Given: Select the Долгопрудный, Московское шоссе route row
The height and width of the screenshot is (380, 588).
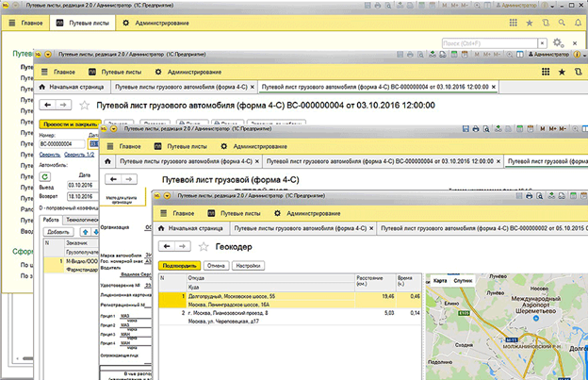Looking at the screenshot, I should 283,296.
